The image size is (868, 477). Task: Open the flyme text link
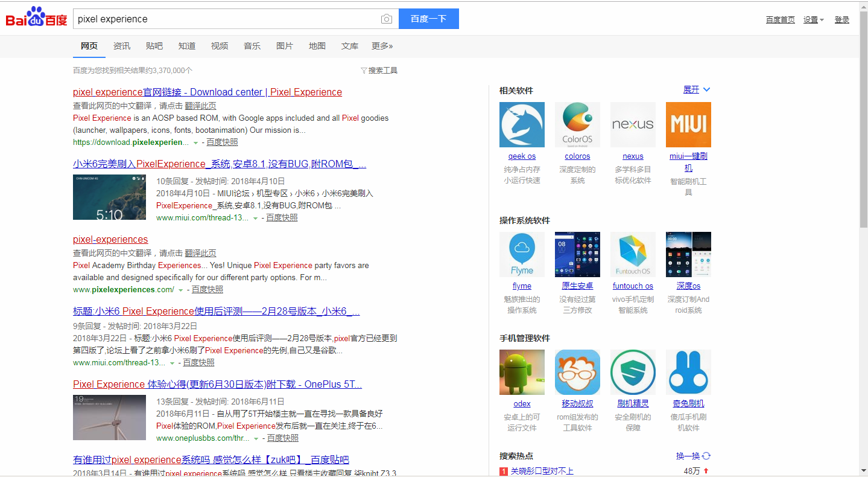[x=522, y=286]
